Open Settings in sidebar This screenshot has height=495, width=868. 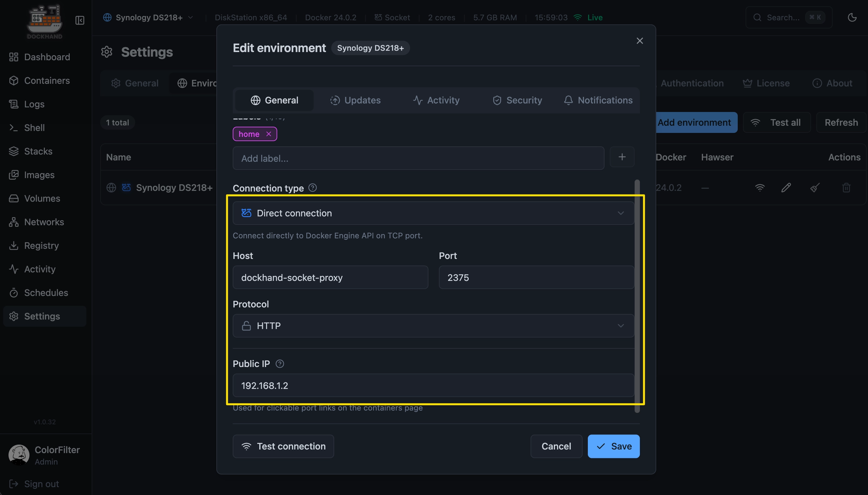tap(45, 316)
